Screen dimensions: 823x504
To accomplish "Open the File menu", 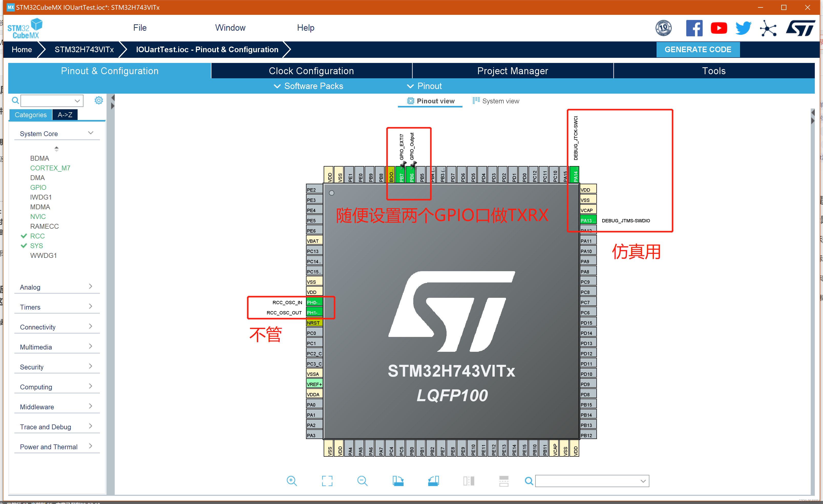I will tap(140, 28).
